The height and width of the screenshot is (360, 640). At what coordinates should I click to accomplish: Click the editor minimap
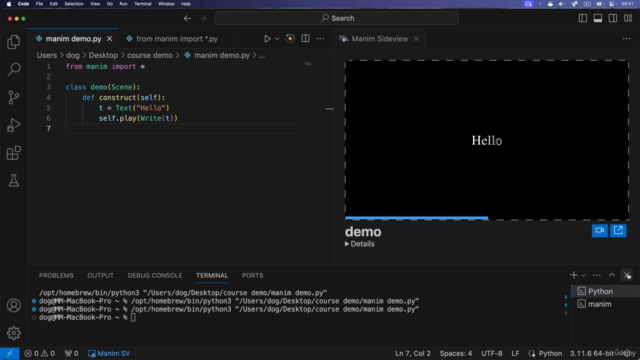pos(308,64)
